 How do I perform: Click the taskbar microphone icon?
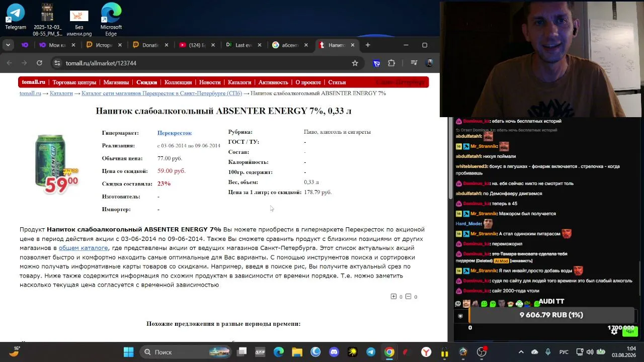(x=548, y=352)
